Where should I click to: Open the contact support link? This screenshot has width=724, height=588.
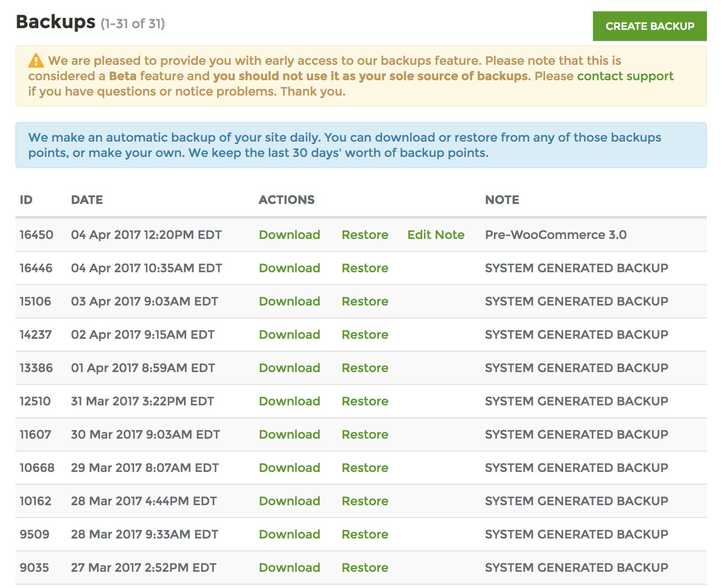625,76
